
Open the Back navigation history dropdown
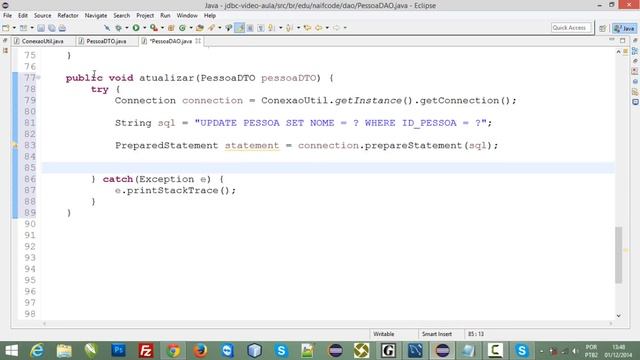pyautogui.click(x=327, y=28)
